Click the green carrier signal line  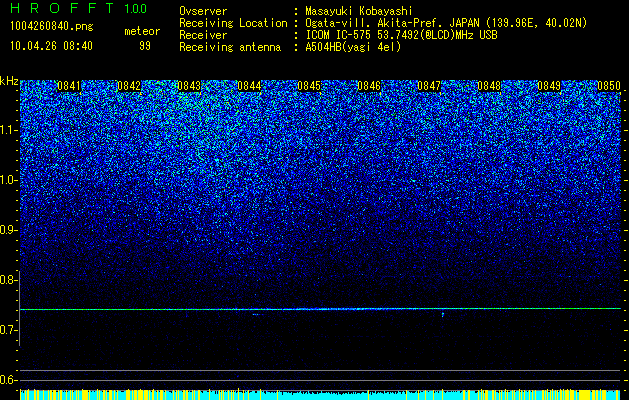tap(320, 309)
